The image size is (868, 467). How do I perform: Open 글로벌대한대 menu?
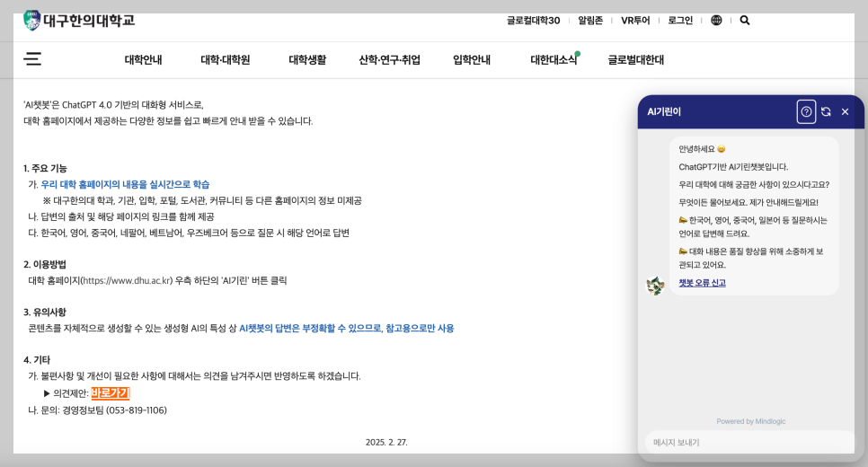(635, 60)
